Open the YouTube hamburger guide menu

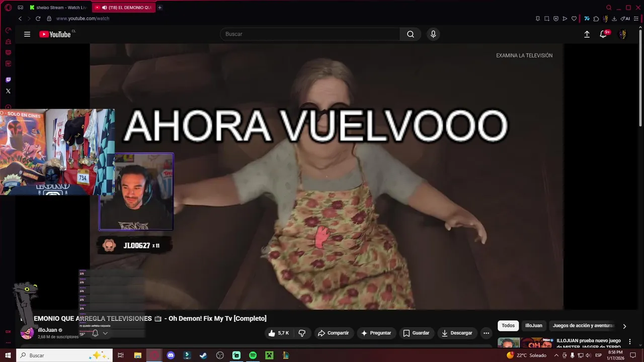(x=27, y=34)
